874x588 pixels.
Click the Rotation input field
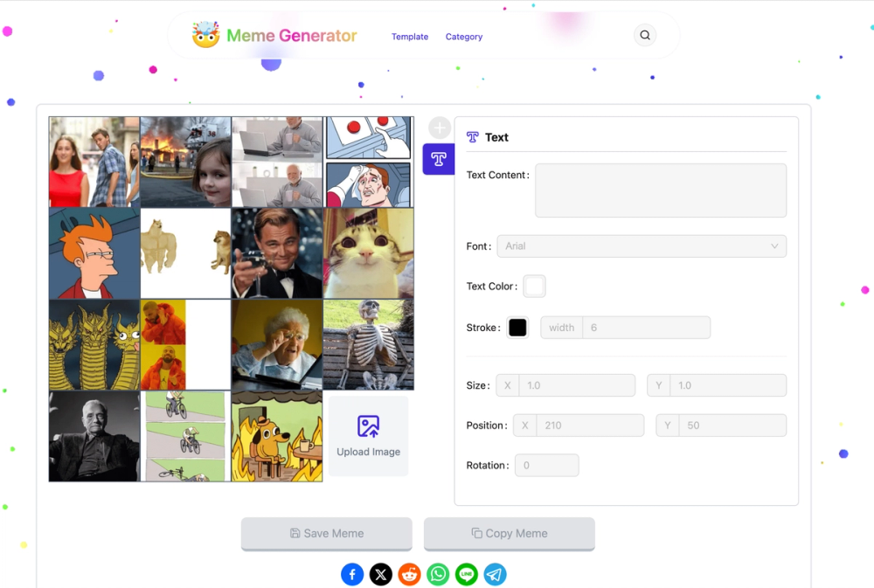547,465
